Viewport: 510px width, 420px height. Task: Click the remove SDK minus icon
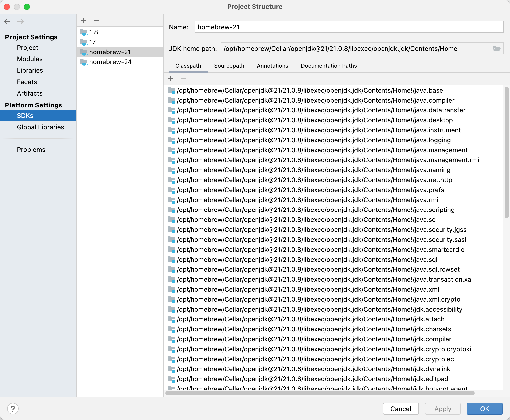96,20
